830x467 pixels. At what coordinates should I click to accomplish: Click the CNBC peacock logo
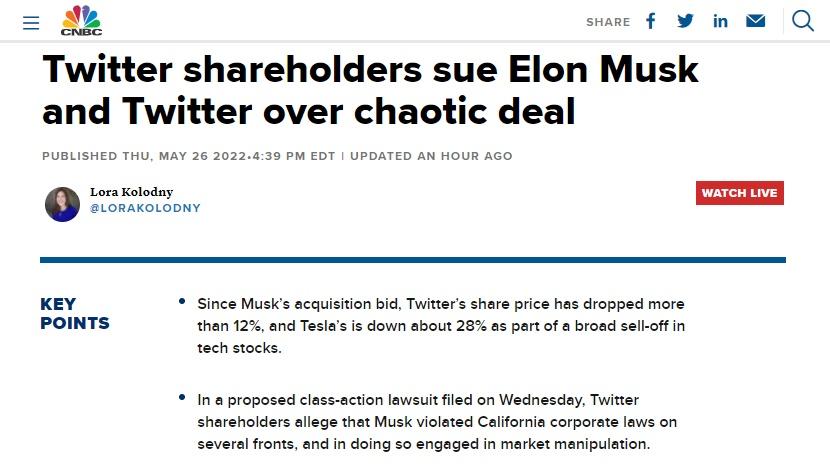(81, 20)
